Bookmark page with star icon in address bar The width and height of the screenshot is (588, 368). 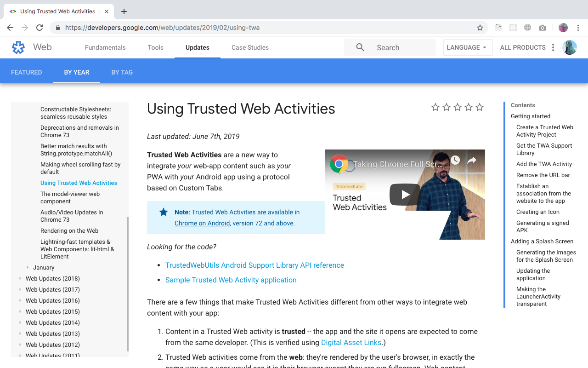click(480, 28)
